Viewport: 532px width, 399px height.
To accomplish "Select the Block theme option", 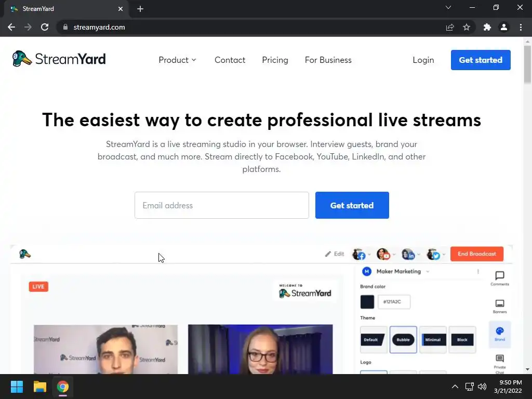I will (x=462, y=340).
